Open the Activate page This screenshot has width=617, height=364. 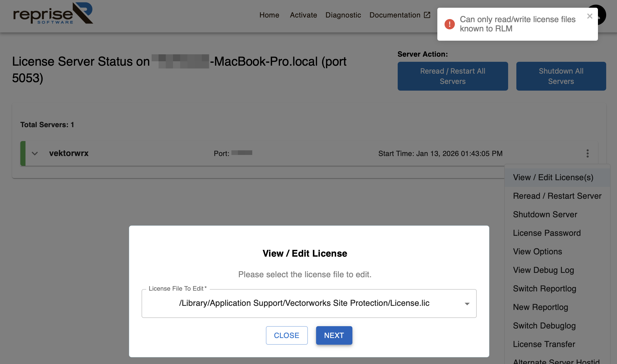(x=303, y=15)
